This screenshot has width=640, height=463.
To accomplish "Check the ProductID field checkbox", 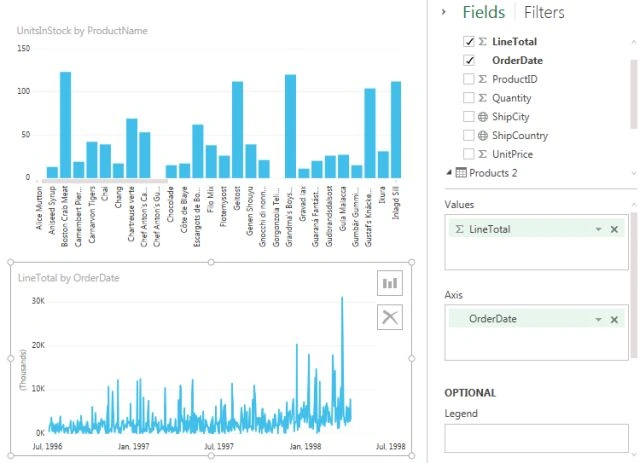I will point(469,79).
